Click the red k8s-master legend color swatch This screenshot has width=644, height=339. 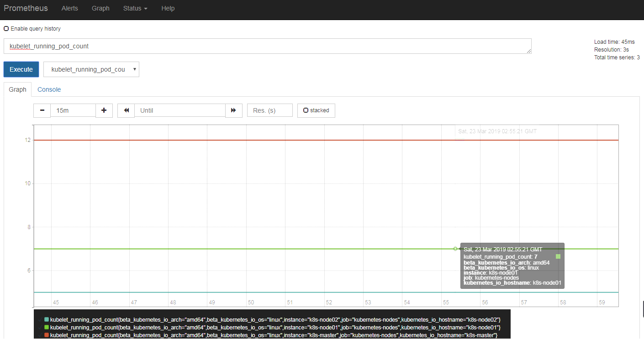click(47, 335)
